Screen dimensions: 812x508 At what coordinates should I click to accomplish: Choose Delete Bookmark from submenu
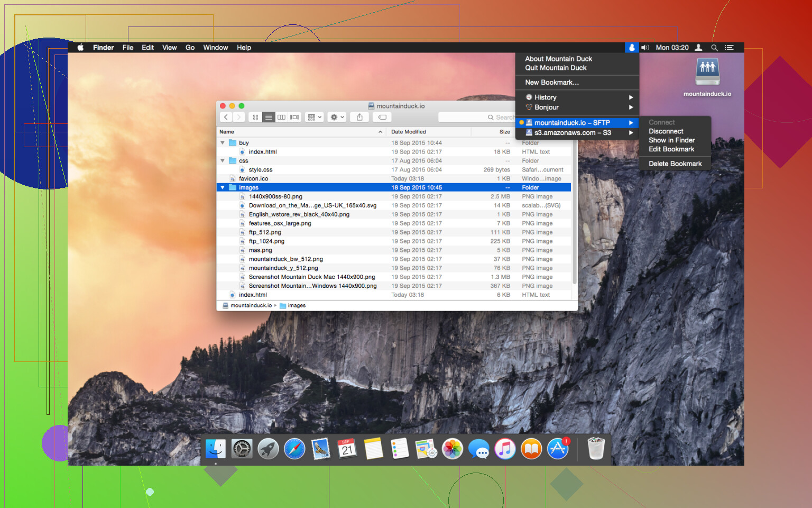[x=675, y=164]
